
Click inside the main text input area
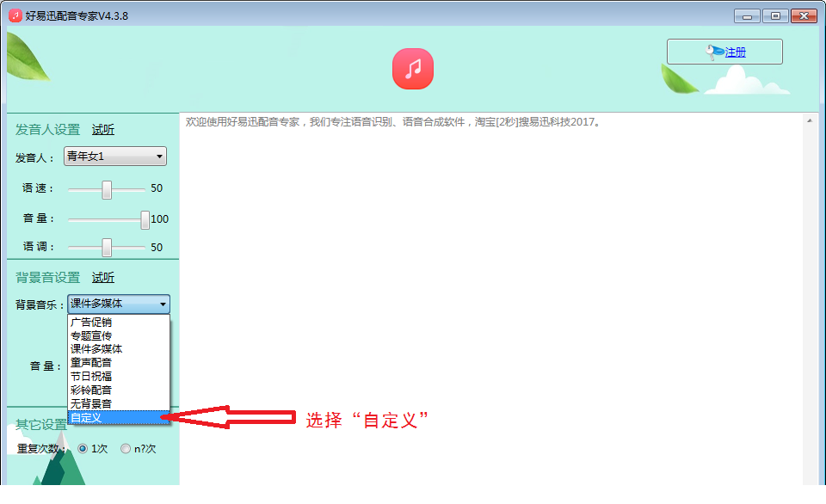pyautogui.click(x=491, y=300)
